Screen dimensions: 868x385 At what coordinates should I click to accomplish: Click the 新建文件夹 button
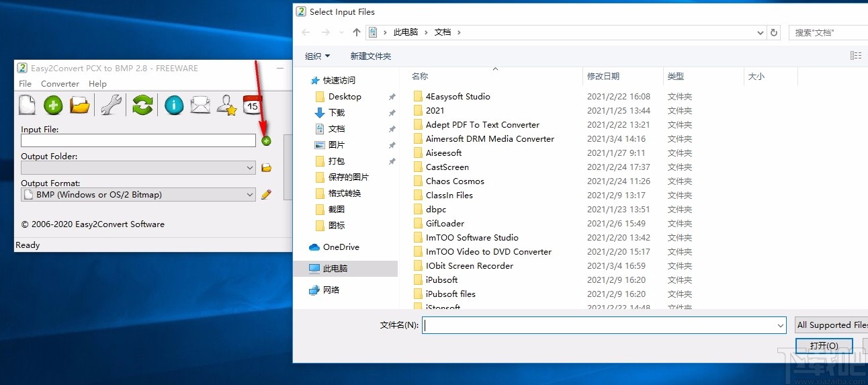pyautogui.click(x=370, y=56)
